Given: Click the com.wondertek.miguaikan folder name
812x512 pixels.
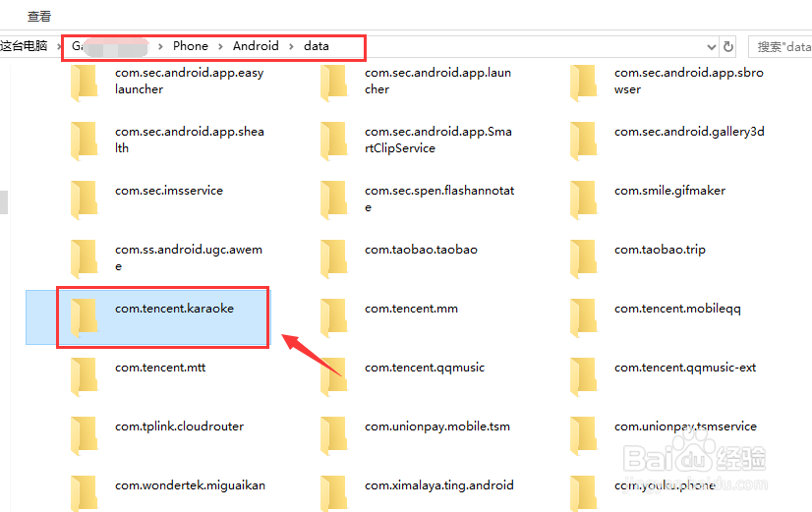Looking at the screenshot, I should click(x=190, y=486).
